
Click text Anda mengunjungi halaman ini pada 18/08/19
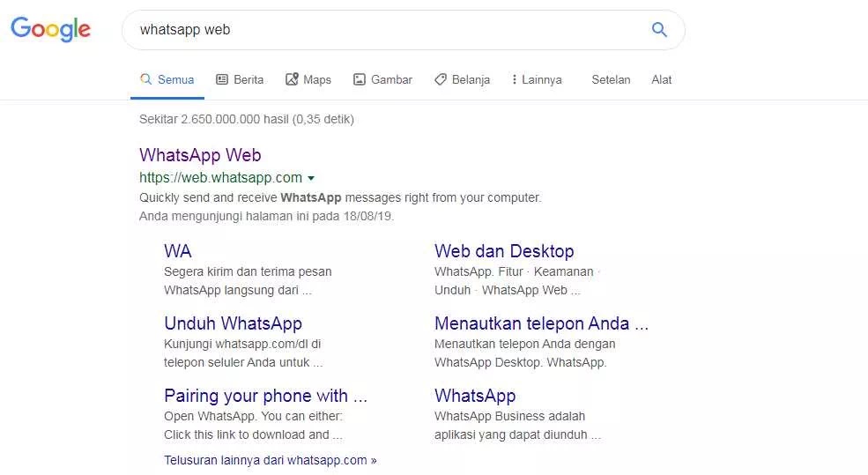coord(266,217)
